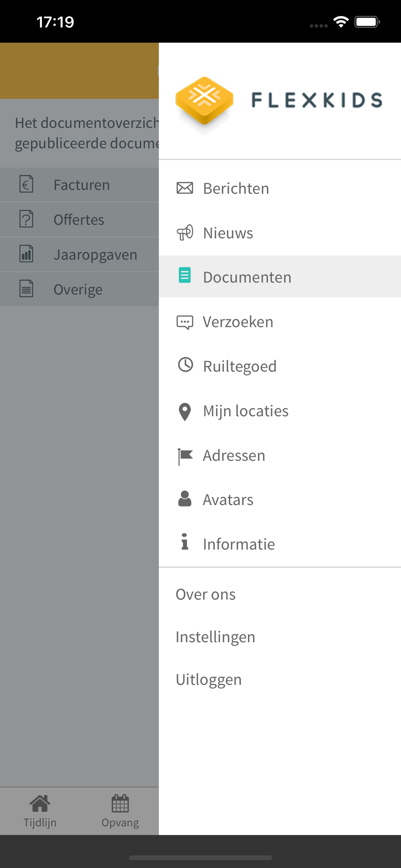The height and width of the screenshot is (868, 401).
Task: Tap the clock icon beside Ruiltegoed
Action: pyautogui.click(x=185, y=365)
